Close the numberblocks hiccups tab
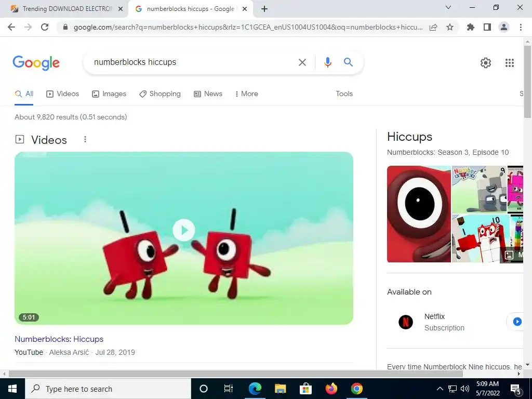 coord(245,9)
